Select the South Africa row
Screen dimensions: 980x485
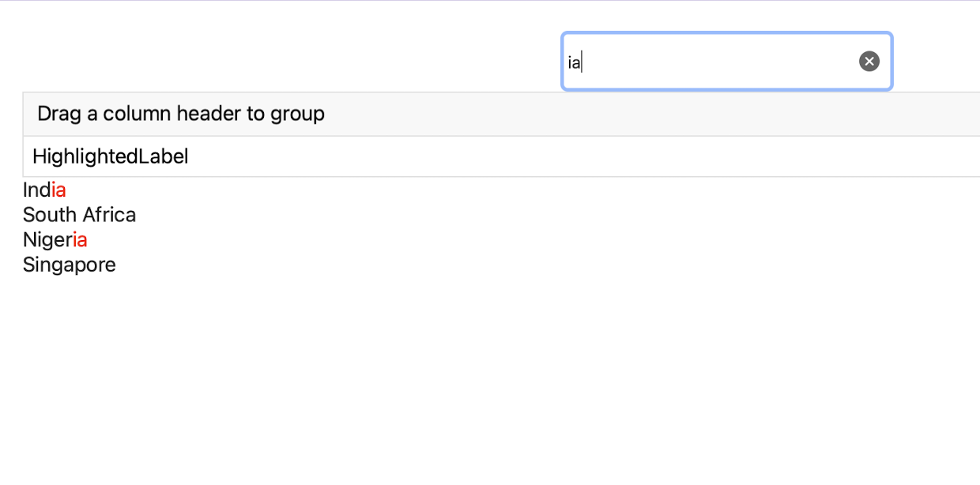[x=79, y=215]
